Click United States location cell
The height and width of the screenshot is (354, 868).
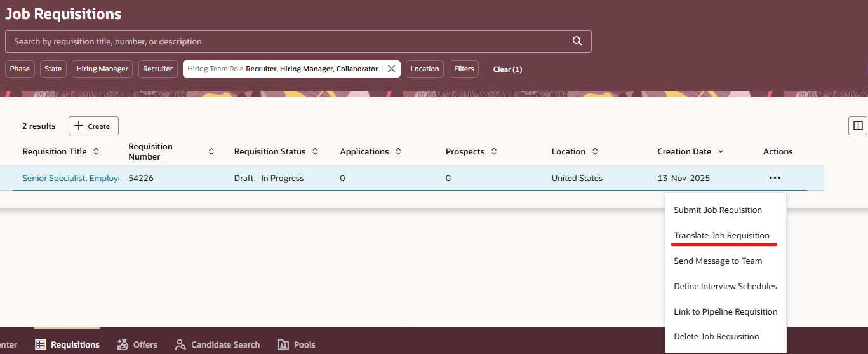click(577, 178)
